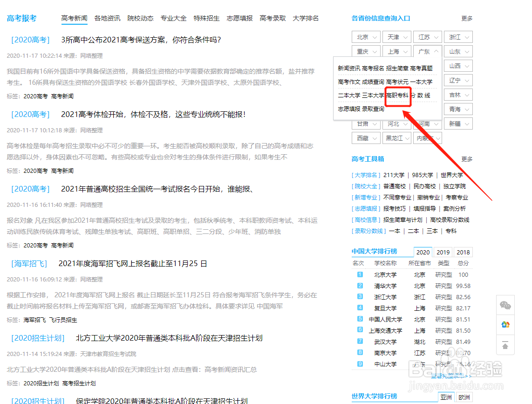Click the 清华大学 entry in the ranking list
The height and width of the screenshot is (404, 532).
point(386,286)
